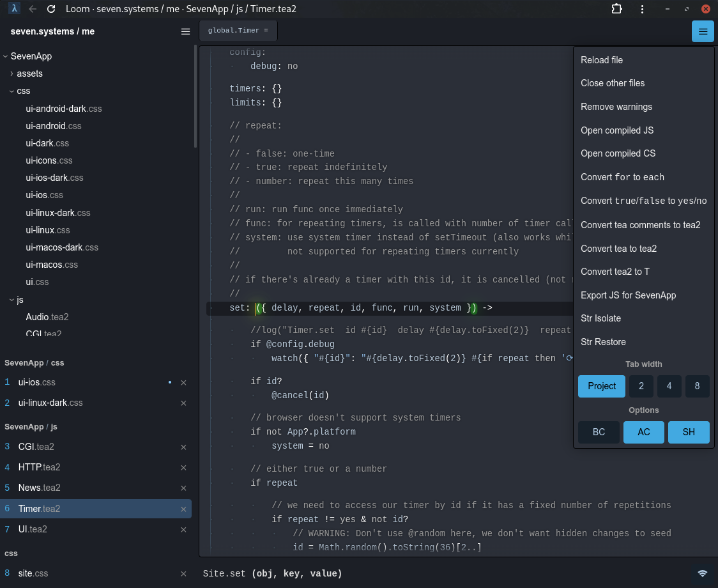The image size is (718, 588).
Task: Close the News.tea2 open file
Action: (183, 488)
